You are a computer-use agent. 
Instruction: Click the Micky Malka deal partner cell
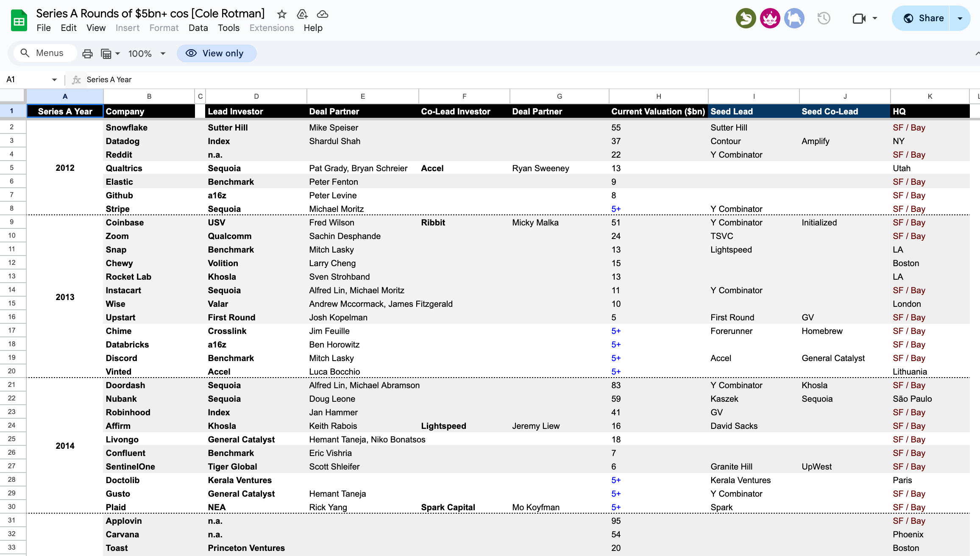560,222
